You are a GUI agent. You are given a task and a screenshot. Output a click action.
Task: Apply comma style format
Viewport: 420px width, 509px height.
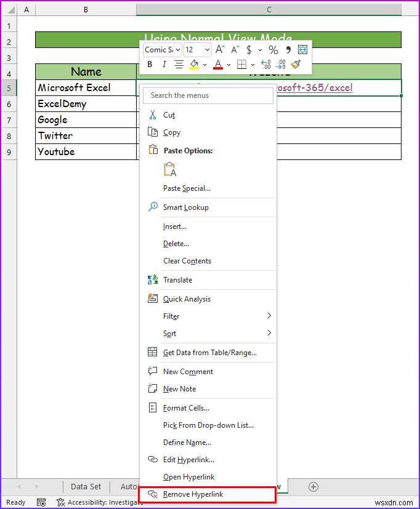point(288,50)
